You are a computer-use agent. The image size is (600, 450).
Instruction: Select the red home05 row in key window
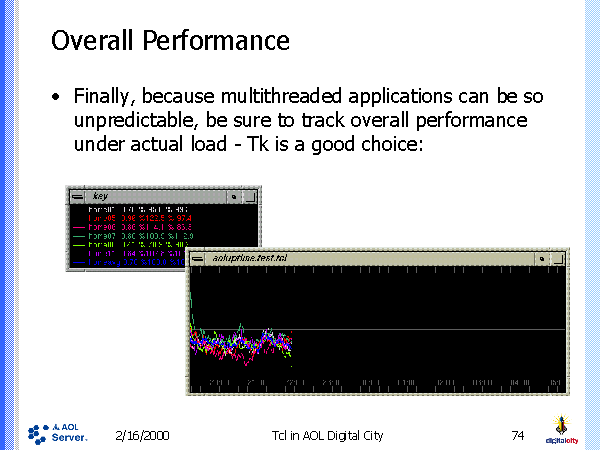pos(140,218)
